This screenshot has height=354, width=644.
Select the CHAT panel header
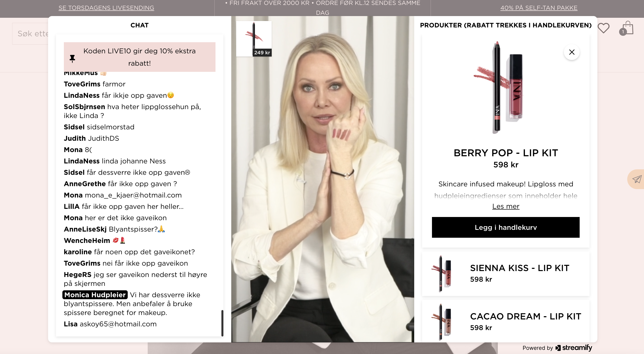pos(139,25)
